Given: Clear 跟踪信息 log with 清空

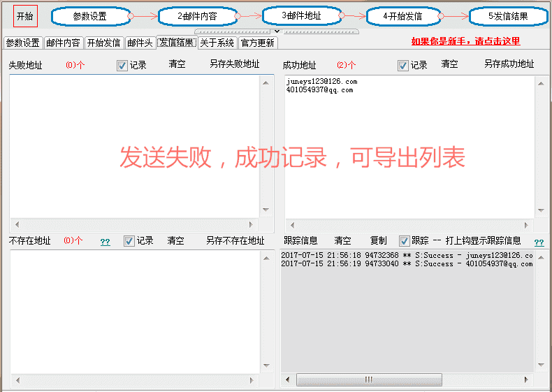Looking at the screenshot, I should 342,241.
